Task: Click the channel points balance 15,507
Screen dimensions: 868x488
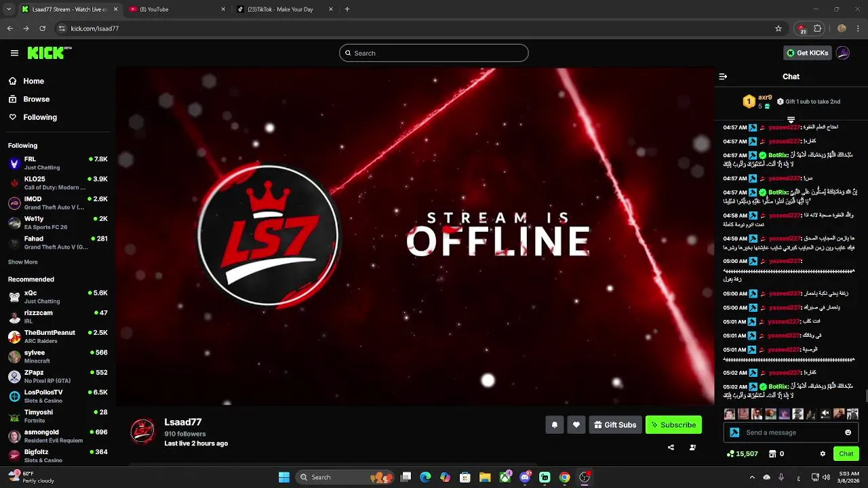Action: [742, 453]
